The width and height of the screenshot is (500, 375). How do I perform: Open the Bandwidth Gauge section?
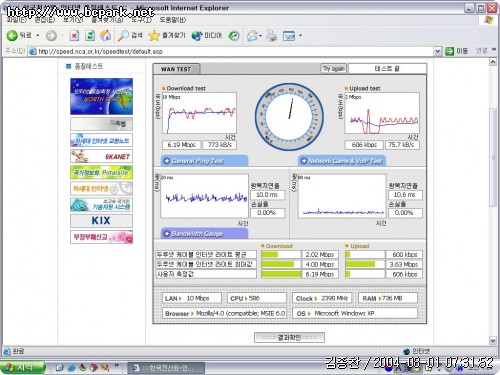pos(204,234)
